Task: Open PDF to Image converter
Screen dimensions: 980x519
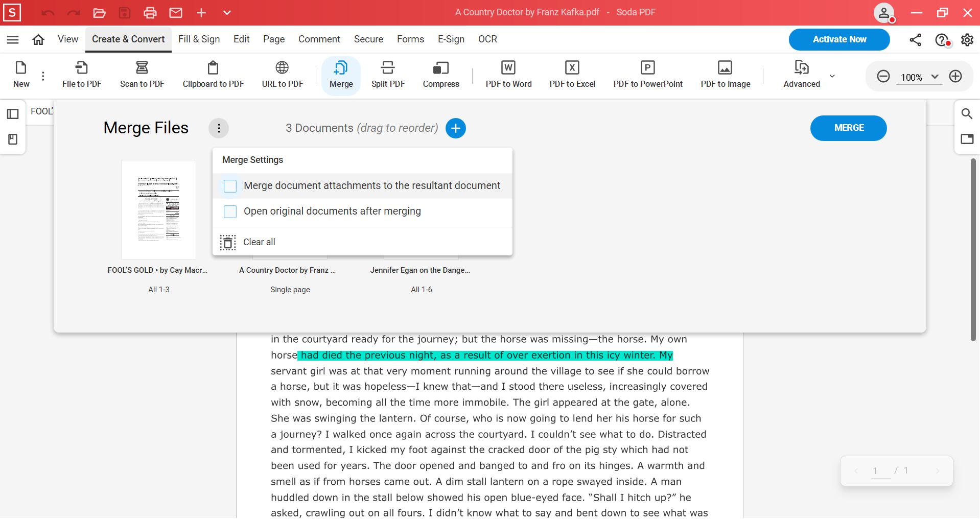Action: click(x=725, y=75)
